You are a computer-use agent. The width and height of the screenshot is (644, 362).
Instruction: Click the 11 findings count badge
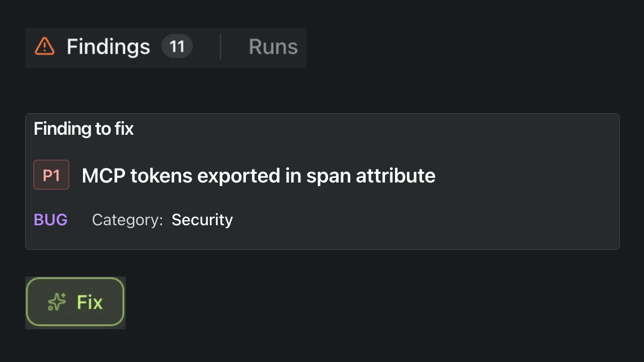pos(177,47)
